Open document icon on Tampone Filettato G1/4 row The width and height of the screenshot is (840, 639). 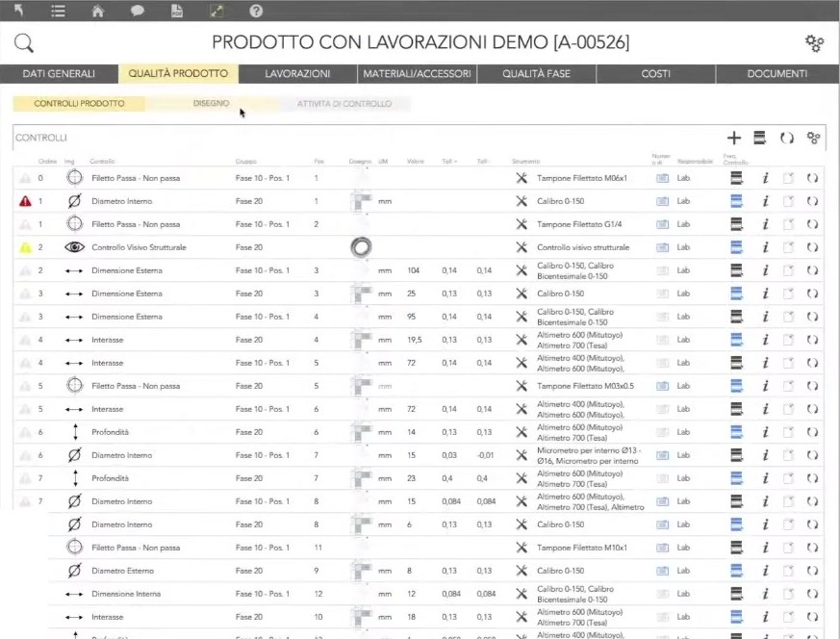click(788, 224)
